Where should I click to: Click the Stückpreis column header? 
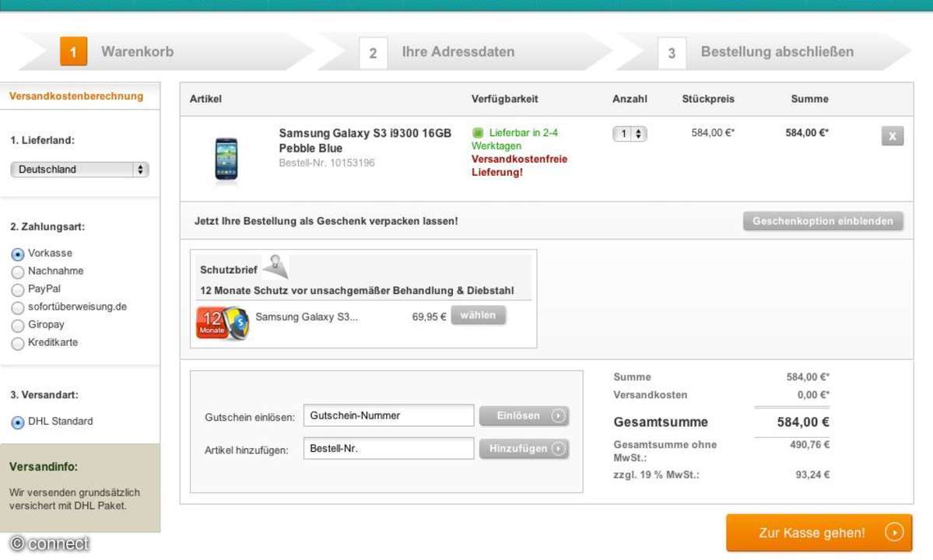708,99
